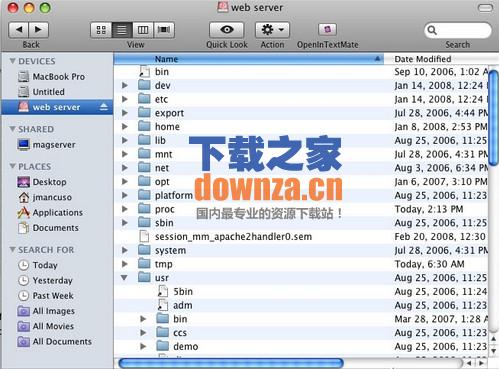Viewport: 499px width, 369px height.
Task: Open Applications in the sidebar
Action: [x=57, y=212]
